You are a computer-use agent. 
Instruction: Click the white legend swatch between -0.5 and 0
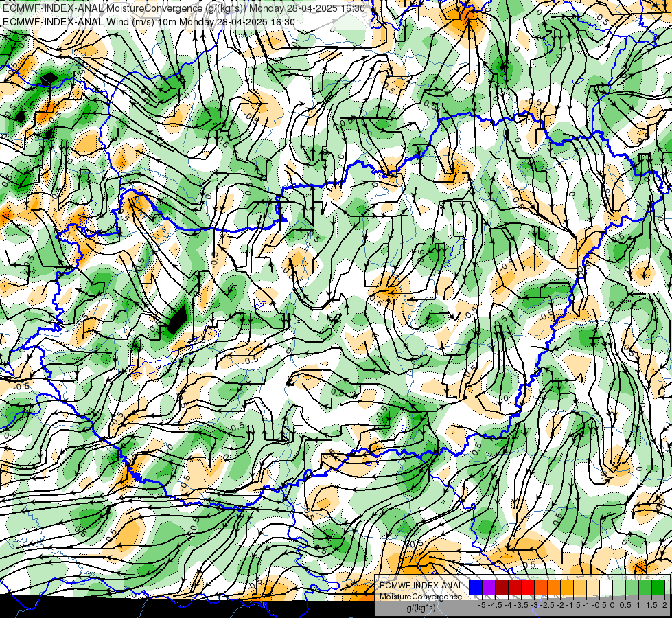[x=606, y=588]
